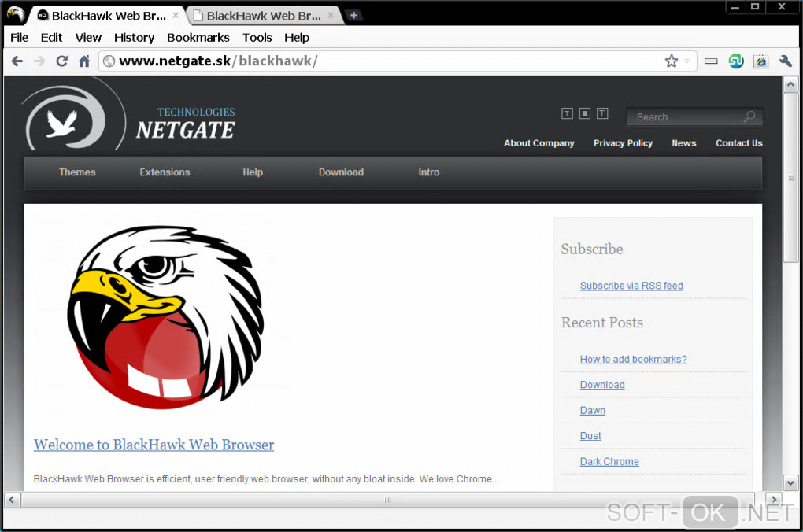This screenshot has height=532, width=803.
Task: Click the IE tab toolbar icon
Action: (761, 61)
